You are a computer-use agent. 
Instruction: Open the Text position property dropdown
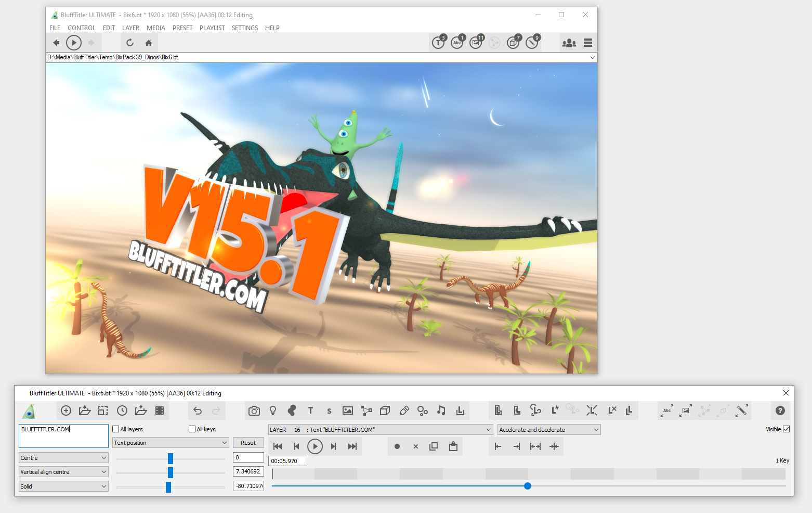point(171,443)
